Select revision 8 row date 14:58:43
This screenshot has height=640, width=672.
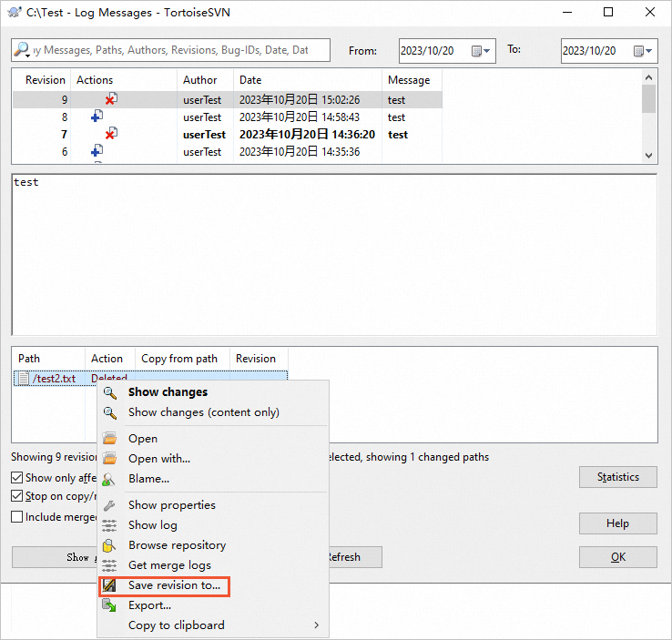pyautogui.click(x=300, y=117)
